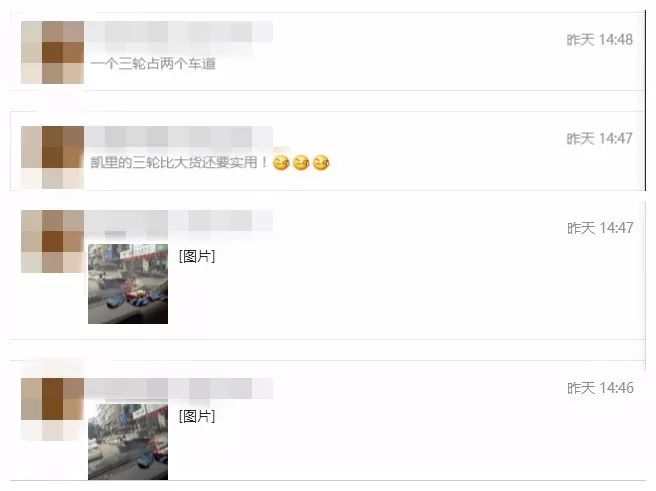The image size is (656, 491).
Task: Click the third laughing emoji in the message
Action: click(321, 162)
